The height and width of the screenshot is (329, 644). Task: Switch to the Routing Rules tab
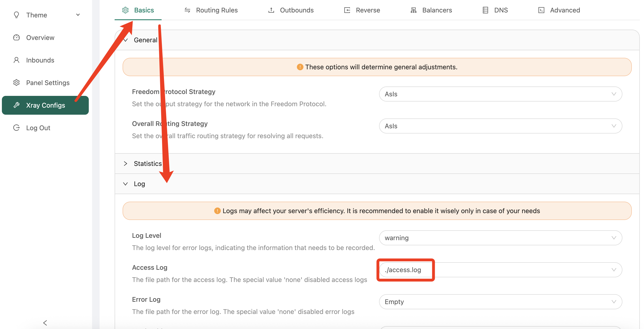tap(217, 10)
